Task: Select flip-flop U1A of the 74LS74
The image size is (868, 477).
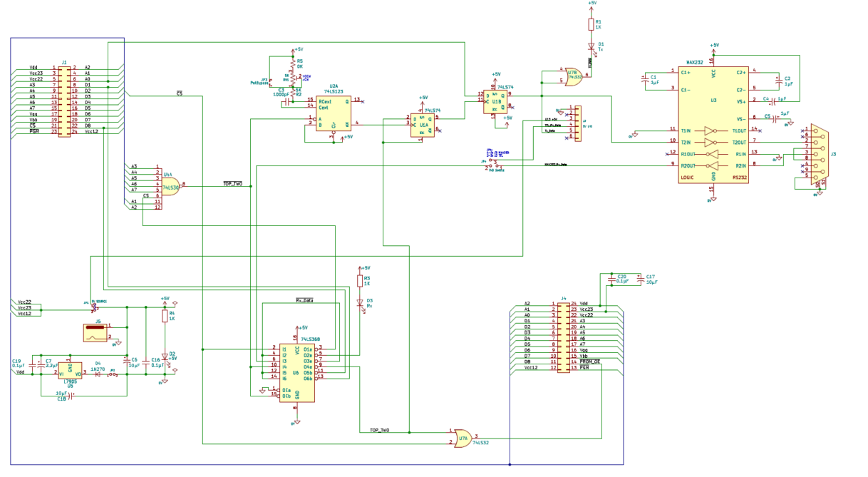Action: (x=423, y=125)
